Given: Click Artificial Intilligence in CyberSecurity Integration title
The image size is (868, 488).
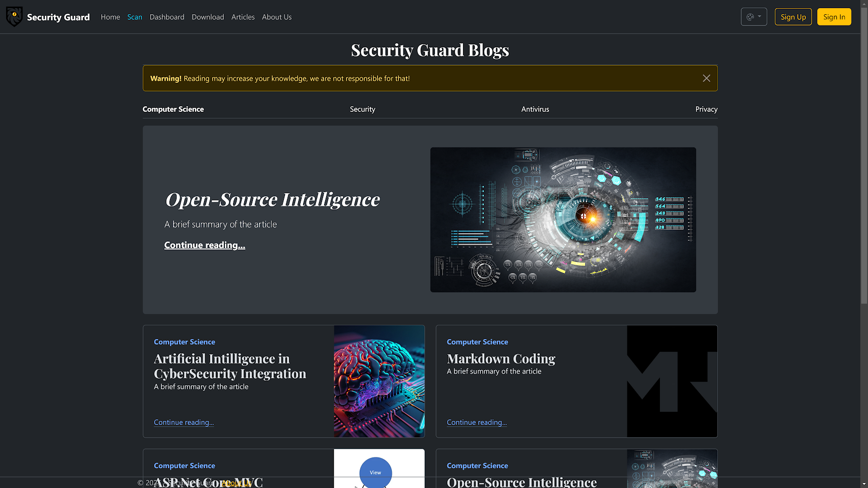Looking at the screenshot, I should 230,366.
